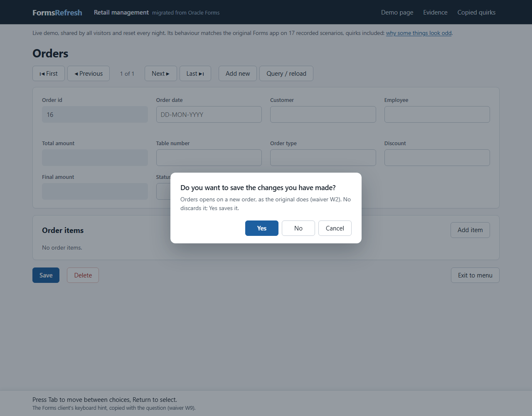Confirm saving with the Yes button
This screenshot has height=416, width=532.
[x=262, y=228]
